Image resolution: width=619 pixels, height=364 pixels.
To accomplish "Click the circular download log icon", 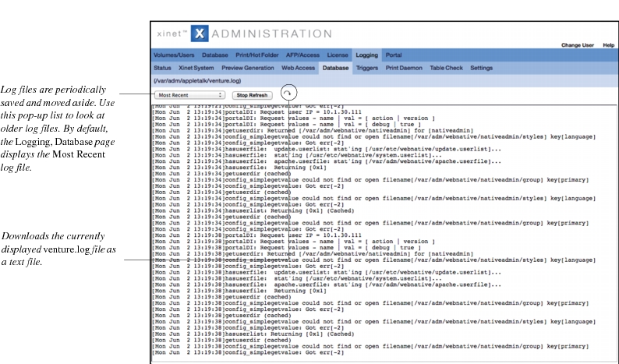I will coord(288,94).
